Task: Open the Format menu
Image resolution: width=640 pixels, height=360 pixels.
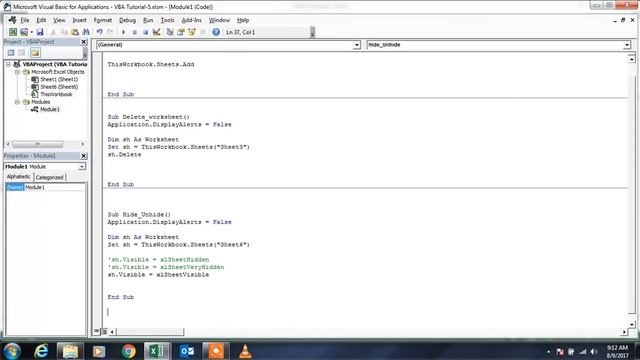Action: pyautogui.click(x=102, y=20)
